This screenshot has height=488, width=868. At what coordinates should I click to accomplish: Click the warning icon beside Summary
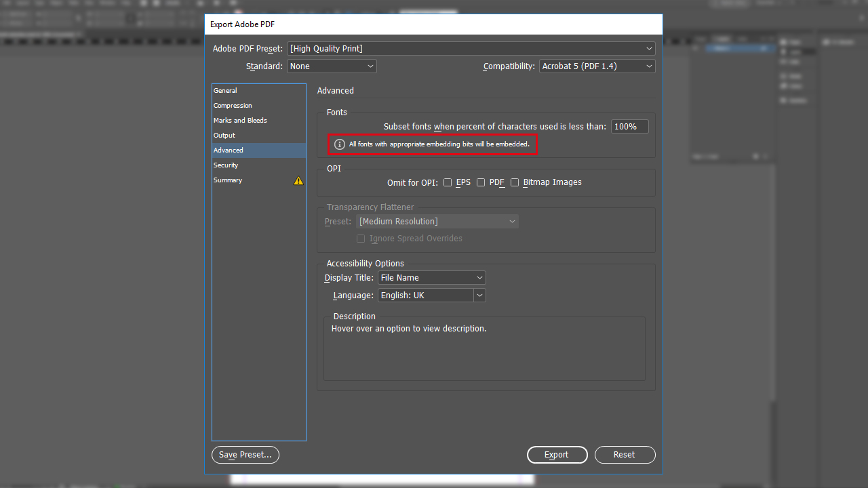pos(298,180)
